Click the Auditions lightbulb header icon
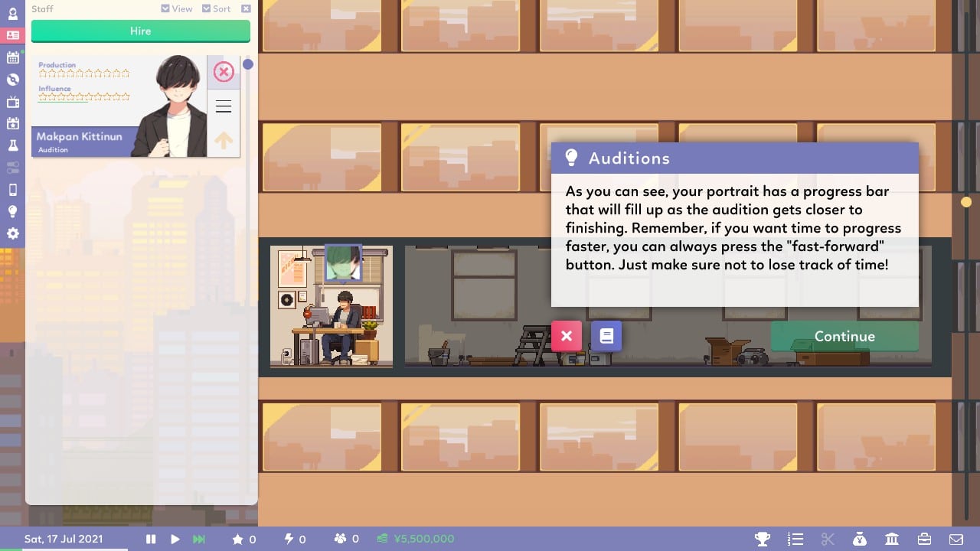This screenshot has width=980, height=551. [571, 158]
